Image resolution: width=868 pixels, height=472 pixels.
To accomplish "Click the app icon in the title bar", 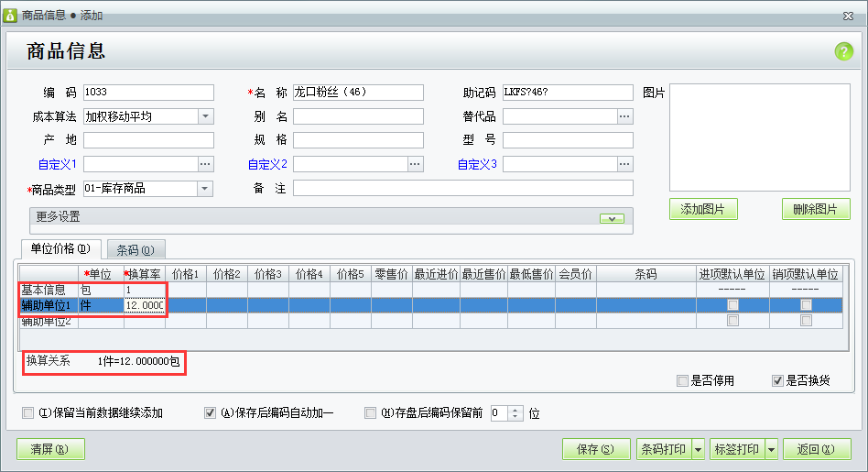I will pos(10,15).
